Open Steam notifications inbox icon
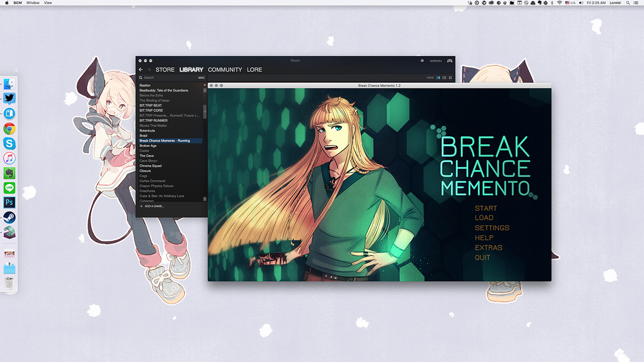 click(422, 60)
